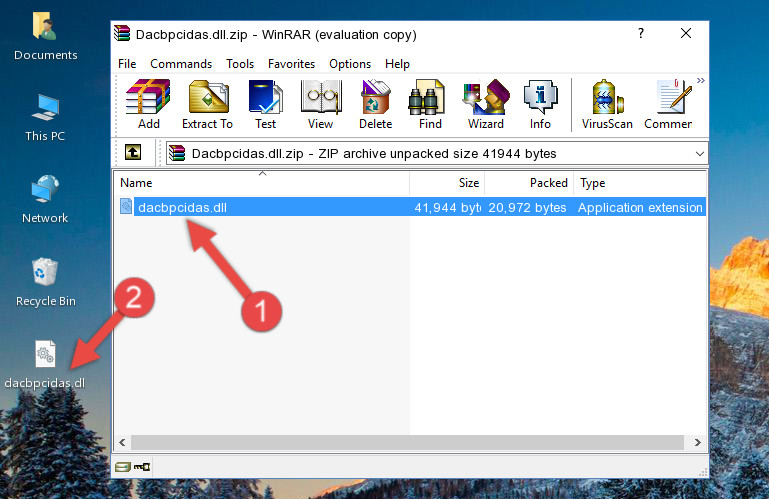
Task: Click the address bar archive path text
Action: coord(374,154)
